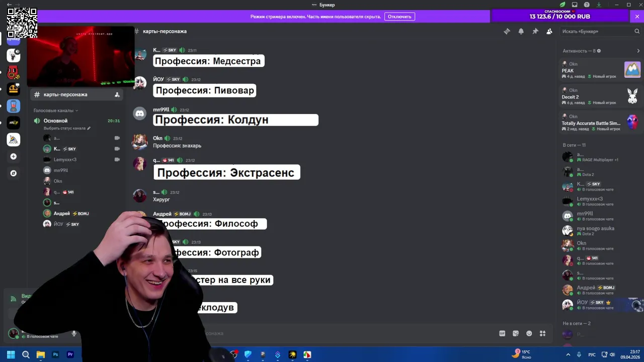Image resolution: width=644 pixels, height=362 pixels.
Task: Show hidden tray icons chevron
Action: pyautogui.click(x=568, y=354)
